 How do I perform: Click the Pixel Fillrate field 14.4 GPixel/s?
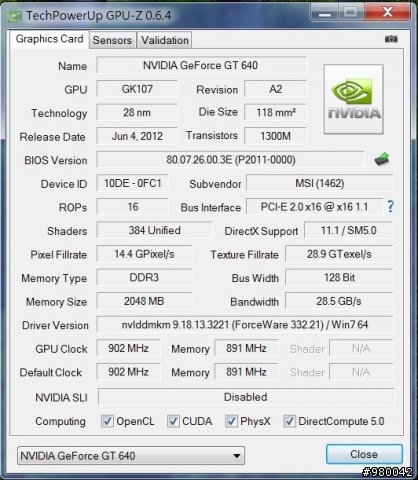144,254
